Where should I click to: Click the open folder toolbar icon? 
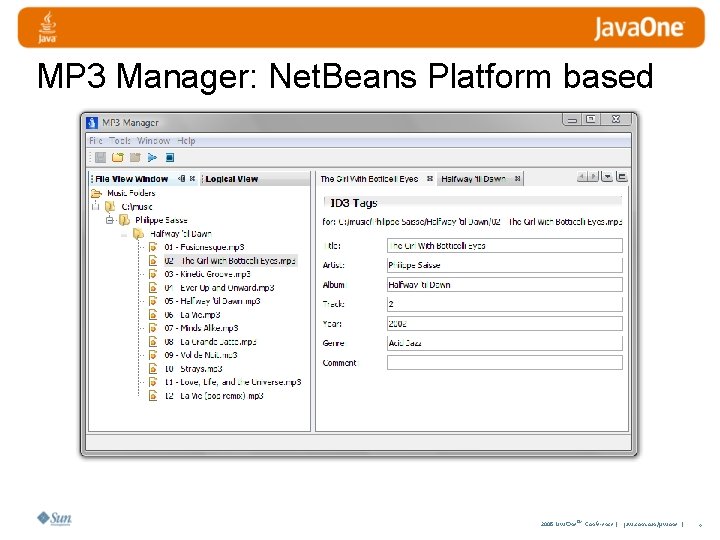pos(118,158)
